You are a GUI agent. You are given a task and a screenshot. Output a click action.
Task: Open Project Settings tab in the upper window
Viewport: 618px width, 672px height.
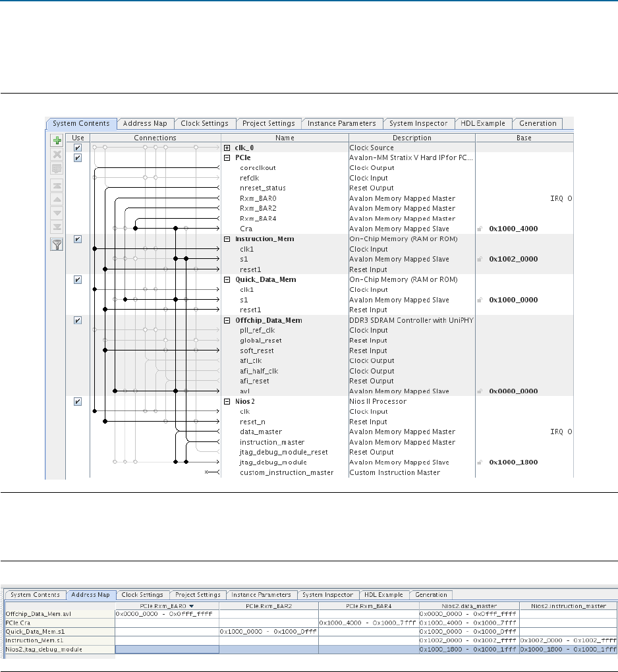(x=269, y=123)
